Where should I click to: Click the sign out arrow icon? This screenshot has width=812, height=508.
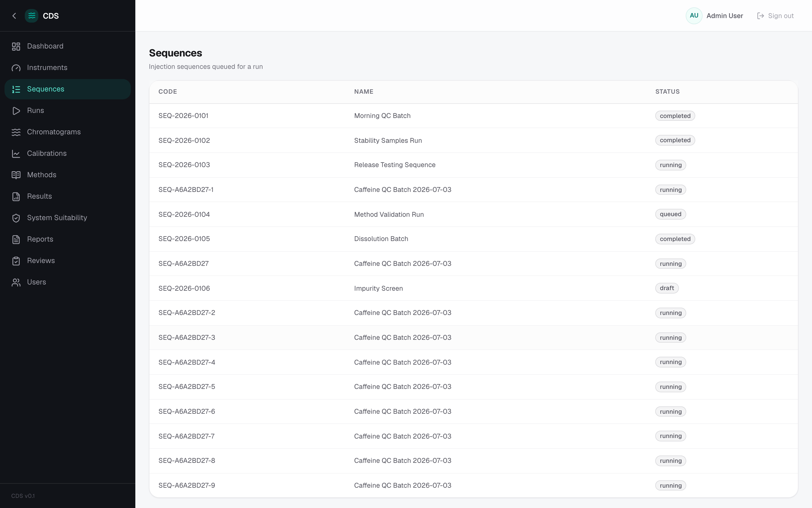(x=760, y=16)
